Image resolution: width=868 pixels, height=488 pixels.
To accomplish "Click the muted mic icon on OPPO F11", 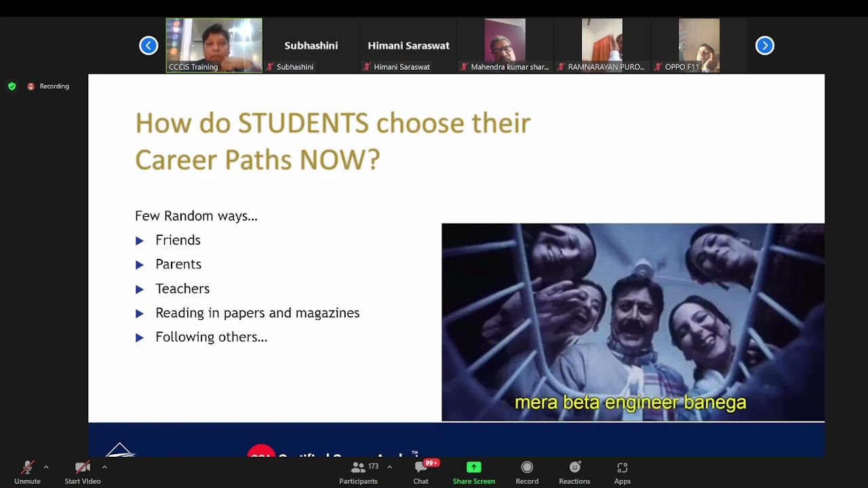I will 658,67.
